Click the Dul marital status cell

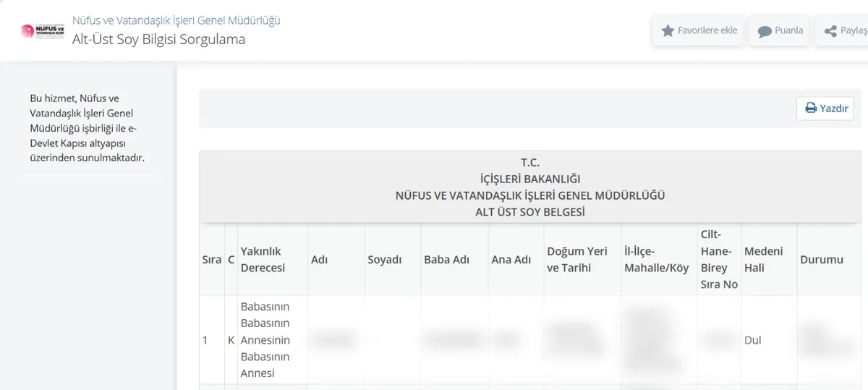tap(770, 339)
